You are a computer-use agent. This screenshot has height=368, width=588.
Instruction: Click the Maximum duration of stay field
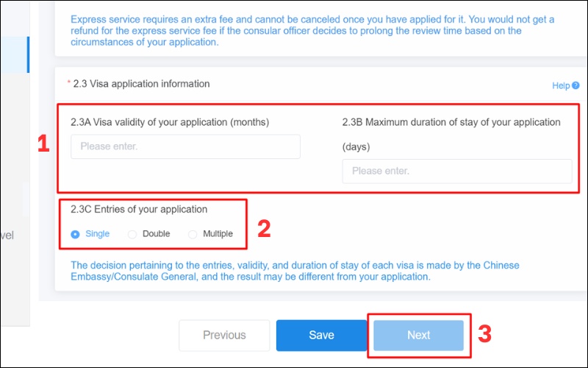click(456, 171)
